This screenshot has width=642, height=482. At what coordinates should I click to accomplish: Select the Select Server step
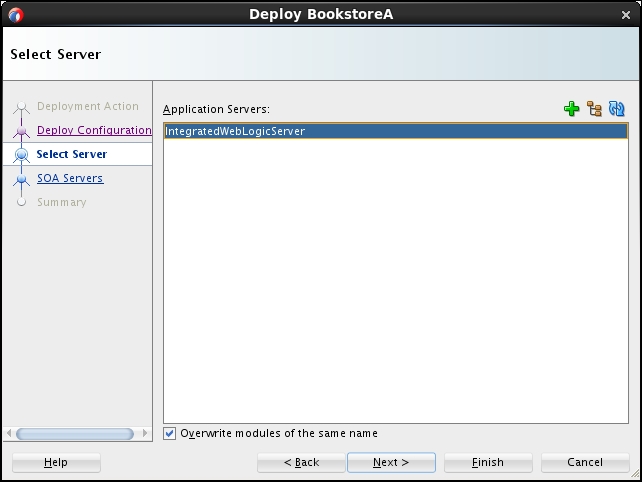tap(72, 154)
